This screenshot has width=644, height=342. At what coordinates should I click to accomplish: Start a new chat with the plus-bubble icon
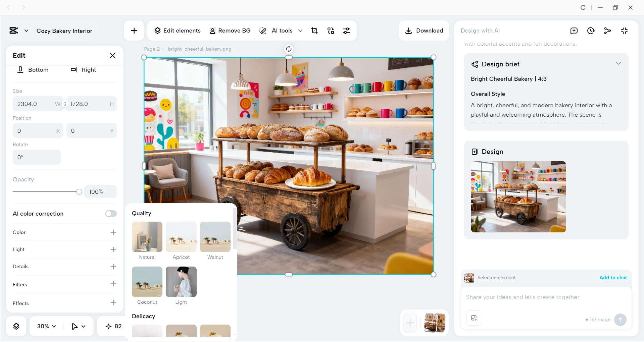pos(574,31)
